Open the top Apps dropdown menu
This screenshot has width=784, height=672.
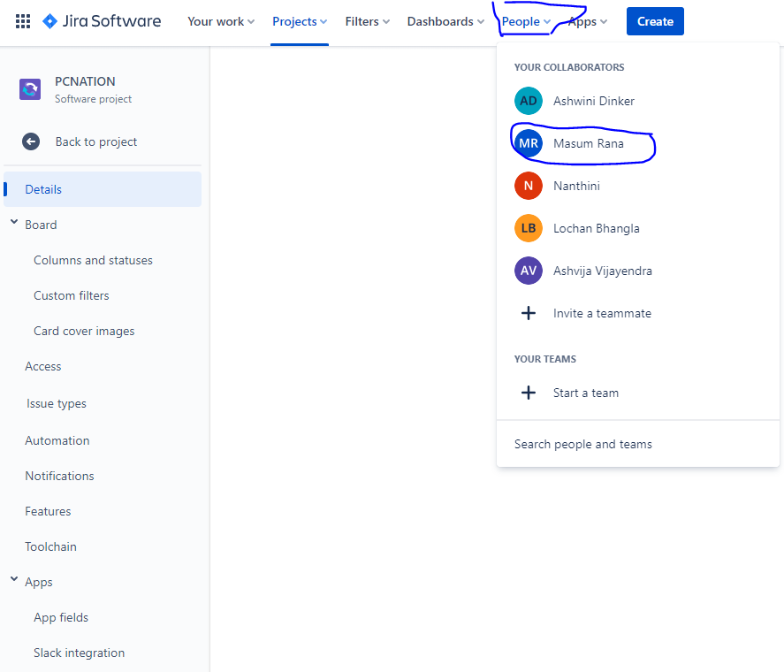point(588,21)
